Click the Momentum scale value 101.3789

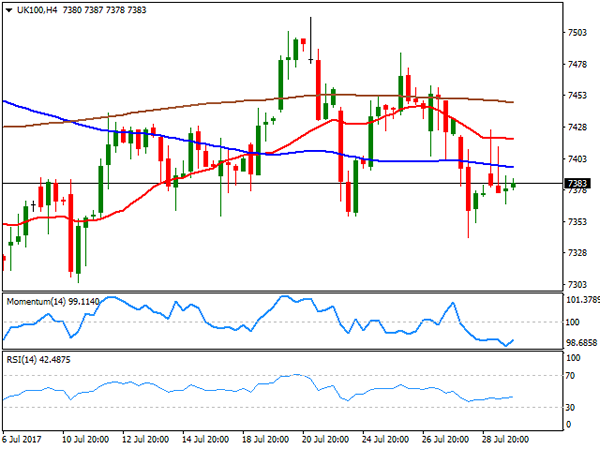point(582,300)
